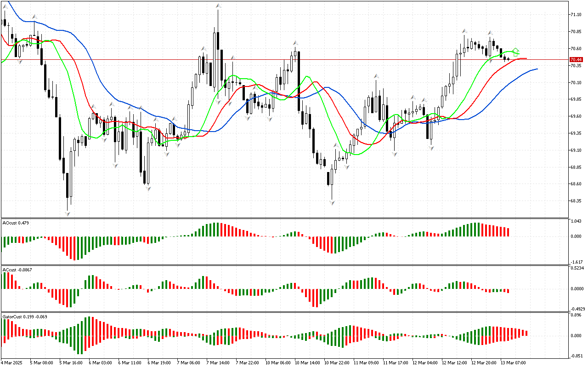
Task: Click the 69.10 price axis label
Action: click(576, 150)
